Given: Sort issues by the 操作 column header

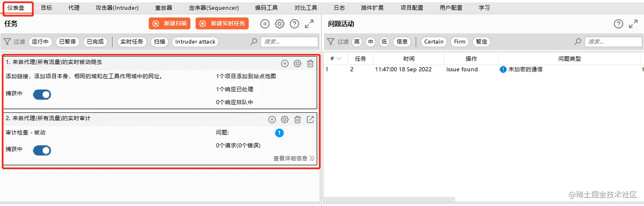Looking at the screenshot, I should pos(471,59).
